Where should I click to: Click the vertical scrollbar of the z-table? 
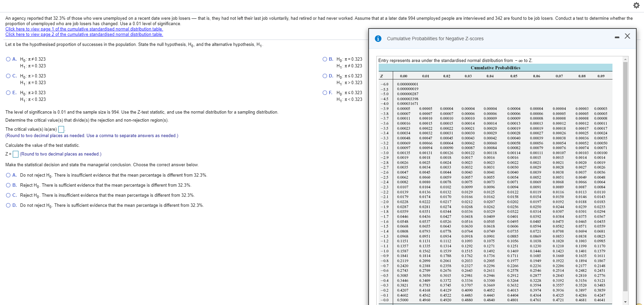[x=625, y=168]
